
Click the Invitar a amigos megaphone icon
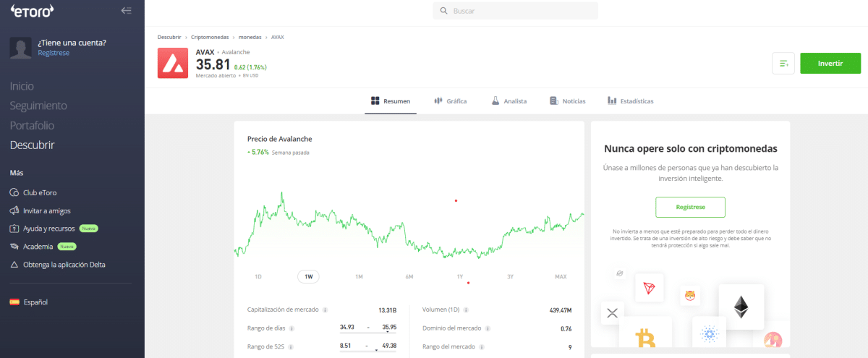click(x=14, y=210)
